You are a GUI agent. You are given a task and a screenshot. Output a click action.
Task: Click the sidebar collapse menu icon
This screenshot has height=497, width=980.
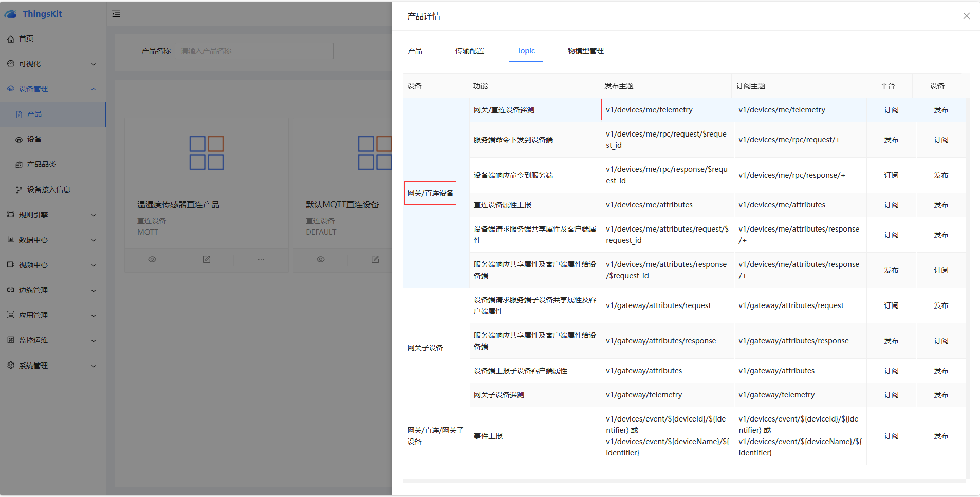click(x=116, y=14)
